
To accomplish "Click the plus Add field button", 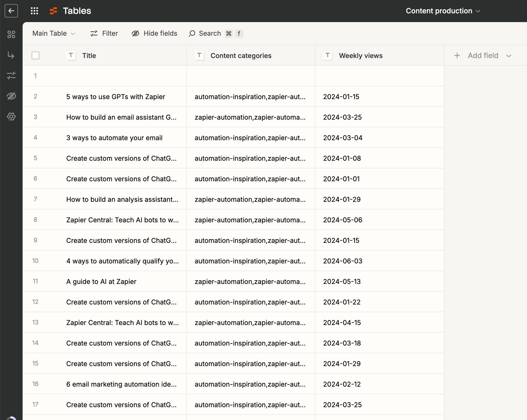I will tap(476, 55).
